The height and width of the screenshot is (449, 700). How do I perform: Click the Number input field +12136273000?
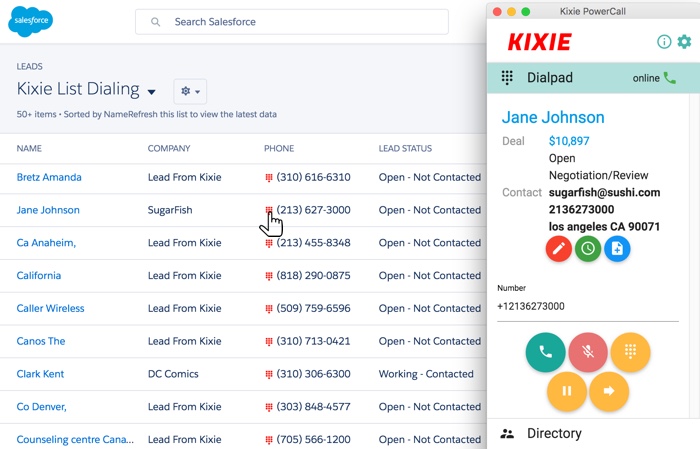(588, 307)
